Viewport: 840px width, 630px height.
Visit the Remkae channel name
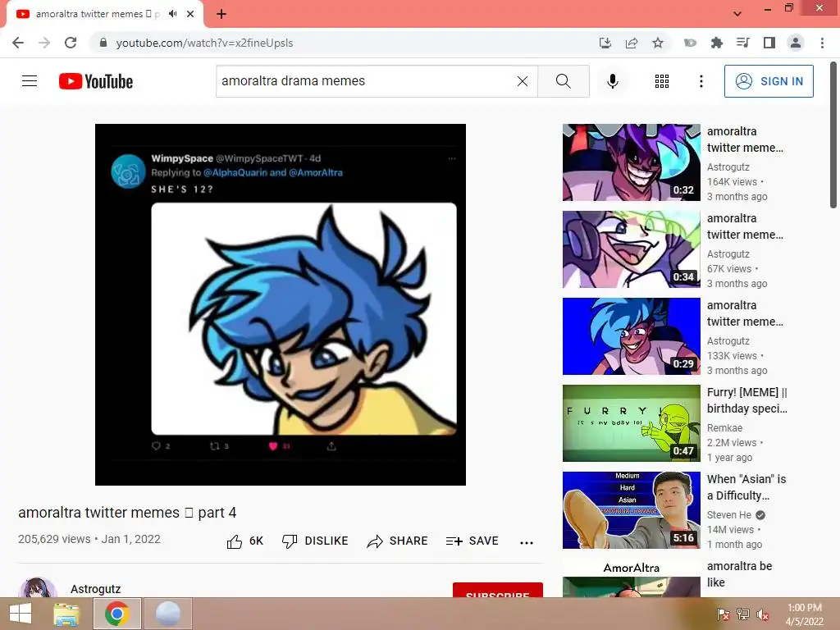coord(724,428)
